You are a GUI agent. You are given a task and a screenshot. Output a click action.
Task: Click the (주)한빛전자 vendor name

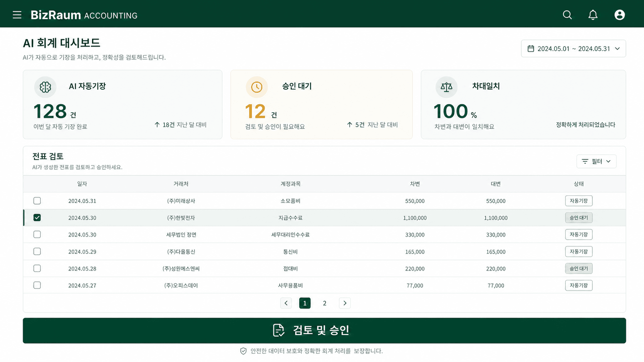click(181, 218)
